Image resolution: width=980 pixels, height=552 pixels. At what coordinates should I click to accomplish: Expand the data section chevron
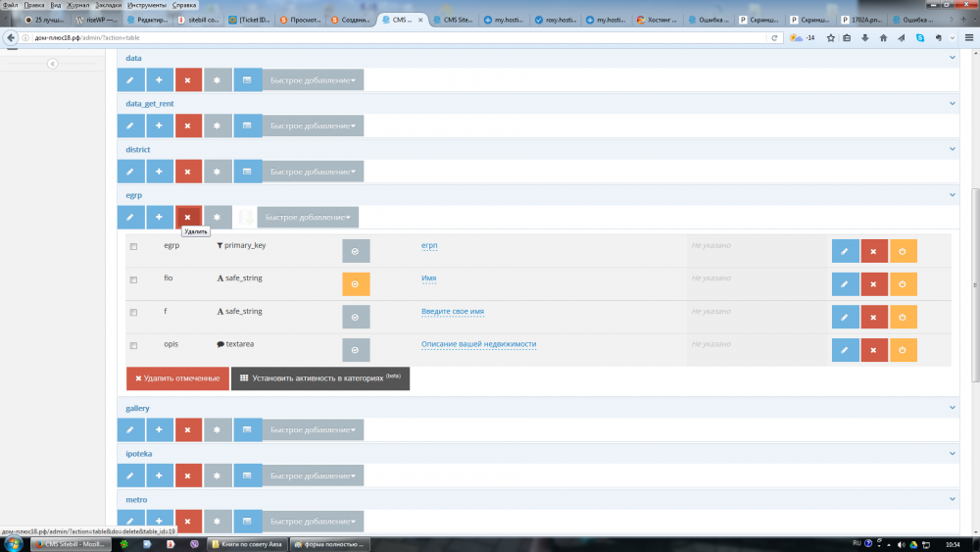point(952,58)
